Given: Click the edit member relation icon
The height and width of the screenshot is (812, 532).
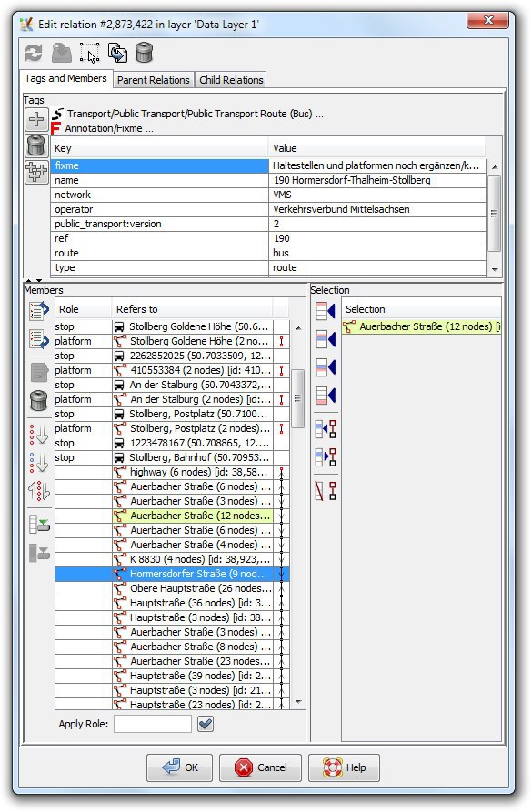Looking at the screenshot, I should pyautogui.click(x=39, y=372).
